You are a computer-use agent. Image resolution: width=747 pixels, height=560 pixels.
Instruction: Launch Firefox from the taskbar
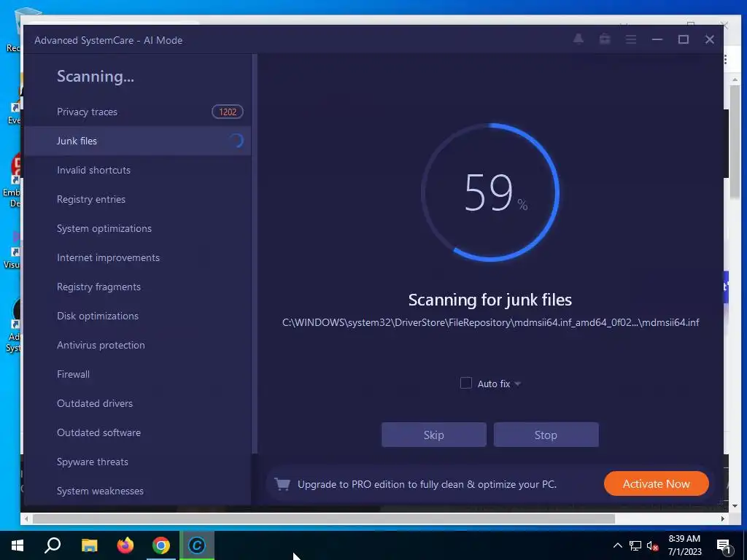[x=125, y=545]
